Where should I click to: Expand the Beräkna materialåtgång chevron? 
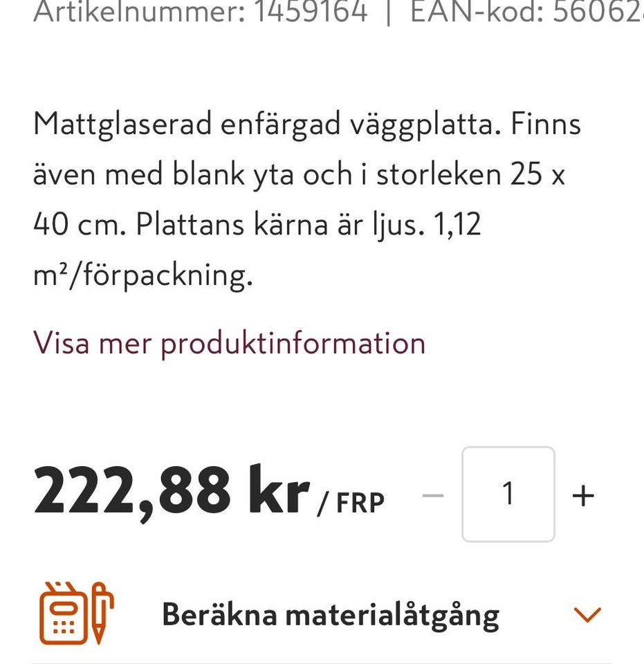(587, 614)
